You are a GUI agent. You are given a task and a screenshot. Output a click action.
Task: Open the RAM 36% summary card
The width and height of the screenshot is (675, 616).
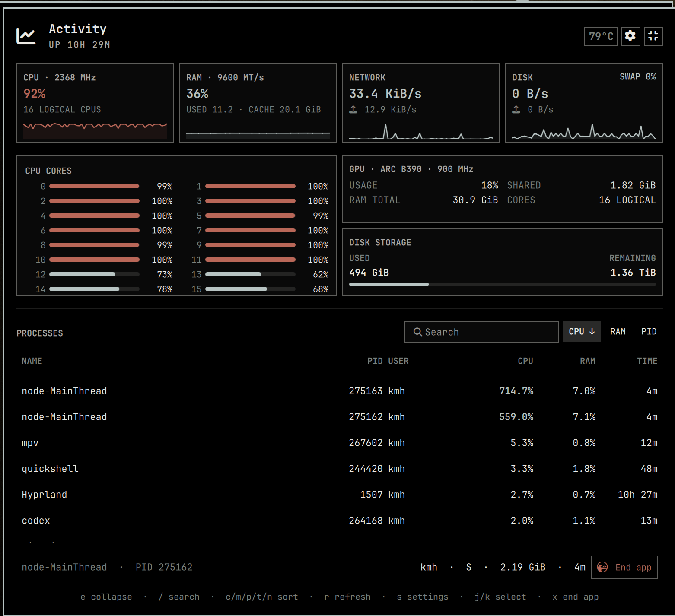(258, 103)
